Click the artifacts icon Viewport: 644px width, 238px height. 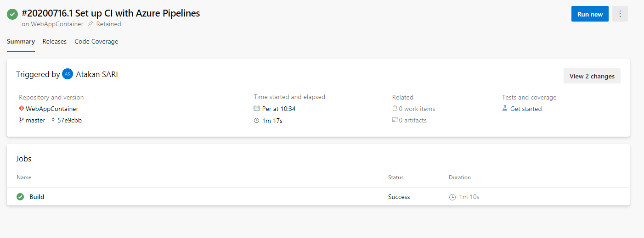click(x=395, y=120)
